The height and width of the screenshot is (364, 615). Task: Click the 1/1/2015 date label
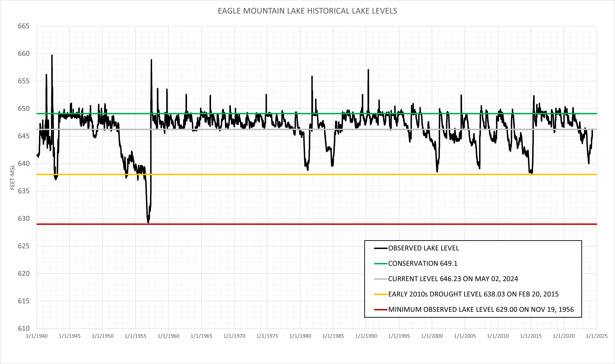[x=531, y=336]
